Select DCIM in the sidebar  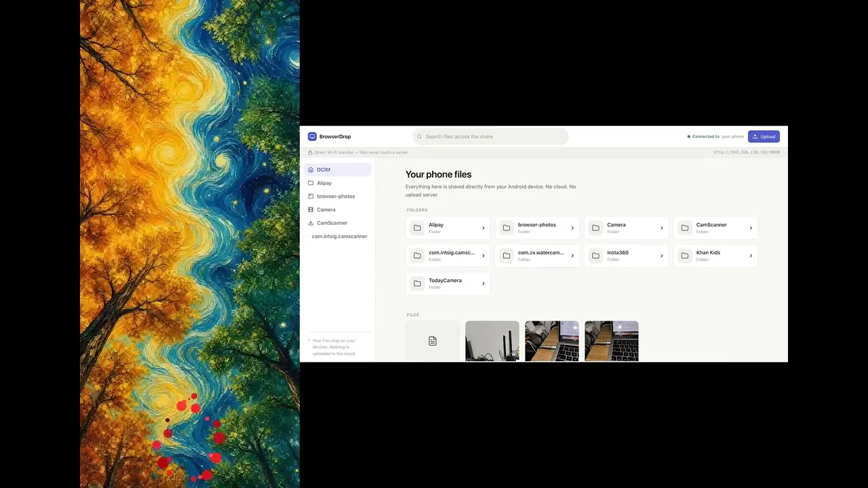pos(339,169)
